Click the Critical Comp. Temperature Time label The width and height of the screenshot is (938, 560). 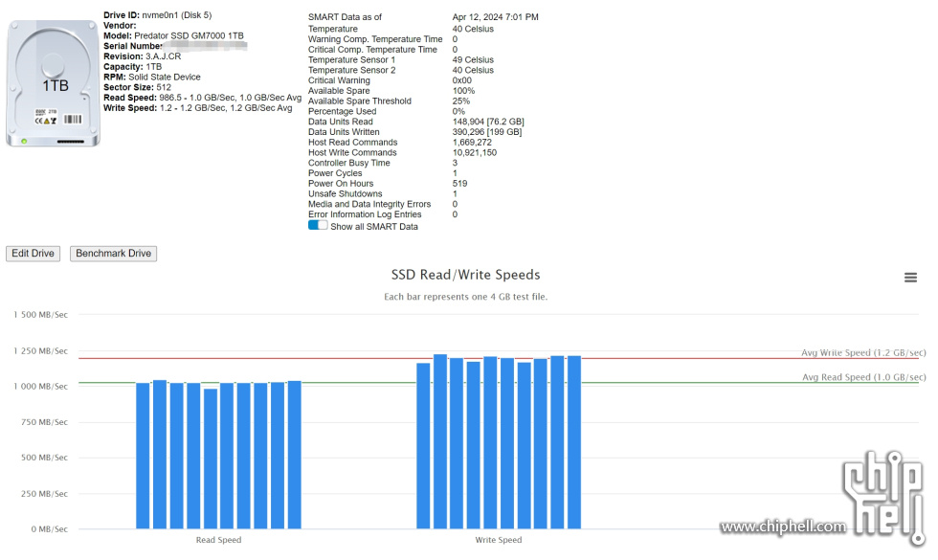click(x=372, y=50)
